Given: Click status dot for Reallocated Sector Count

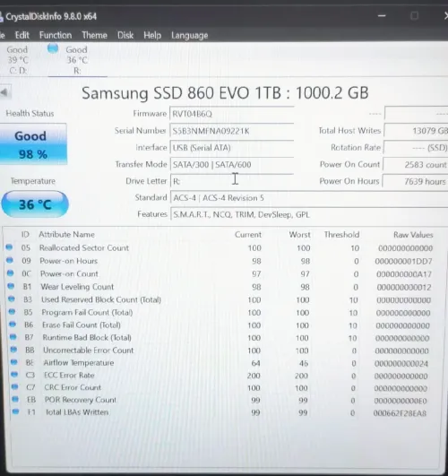Looking at the screenshot, I should (9, 247).
